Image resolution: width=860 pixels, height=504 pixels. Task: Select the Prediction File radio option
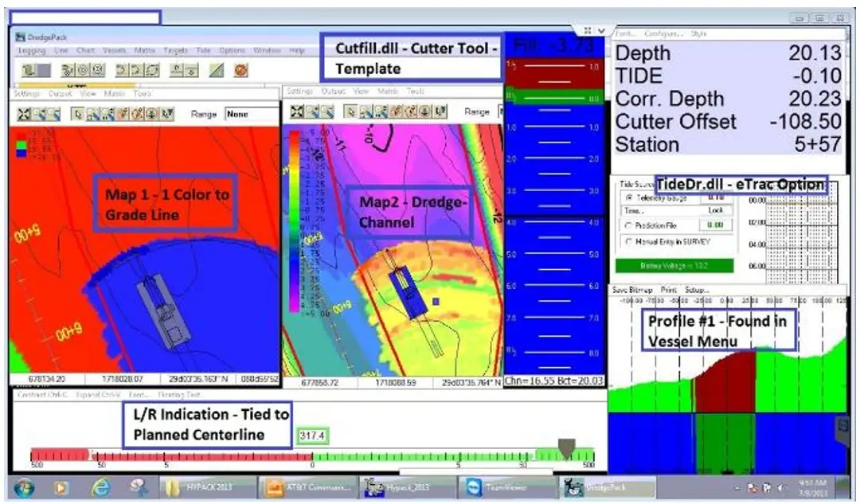click(629, 225)
